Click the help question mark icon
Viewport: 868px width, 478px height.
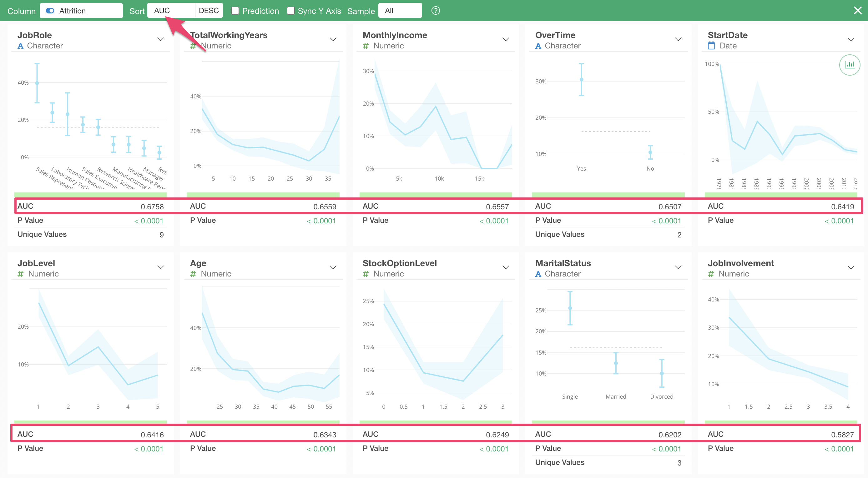[435, 11]
